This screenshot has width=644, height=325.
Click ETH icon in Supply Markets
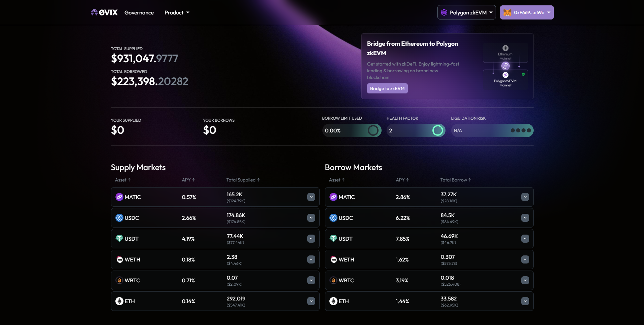(x=119, y=301)
